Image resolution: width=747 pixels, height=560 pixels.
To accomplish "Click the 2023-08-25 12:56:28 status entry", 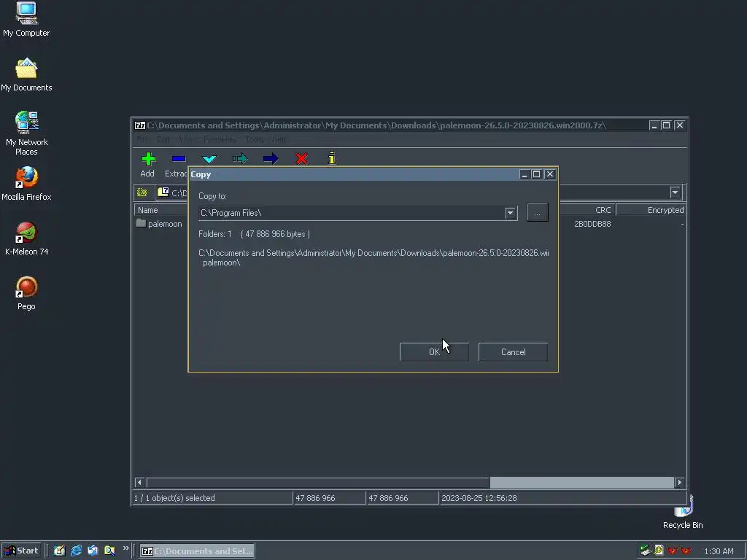I will [x=479, y=498].
